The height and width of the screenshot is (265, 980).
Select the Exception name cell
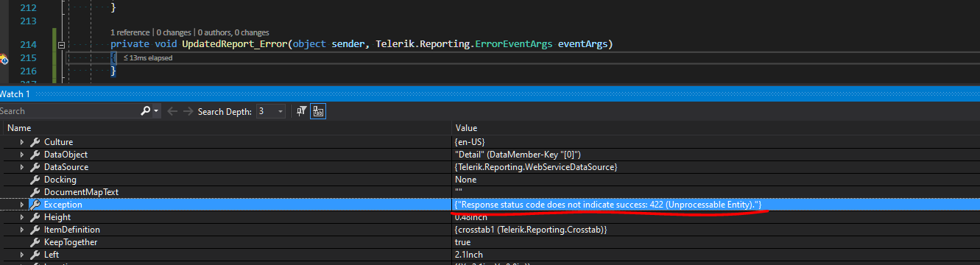(63, 205)
